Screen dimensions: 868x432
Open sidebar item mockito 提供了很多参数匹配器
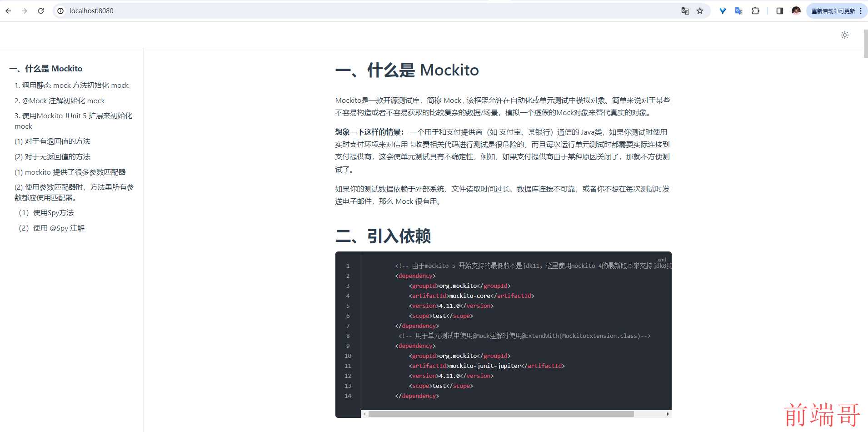[70, 172]
